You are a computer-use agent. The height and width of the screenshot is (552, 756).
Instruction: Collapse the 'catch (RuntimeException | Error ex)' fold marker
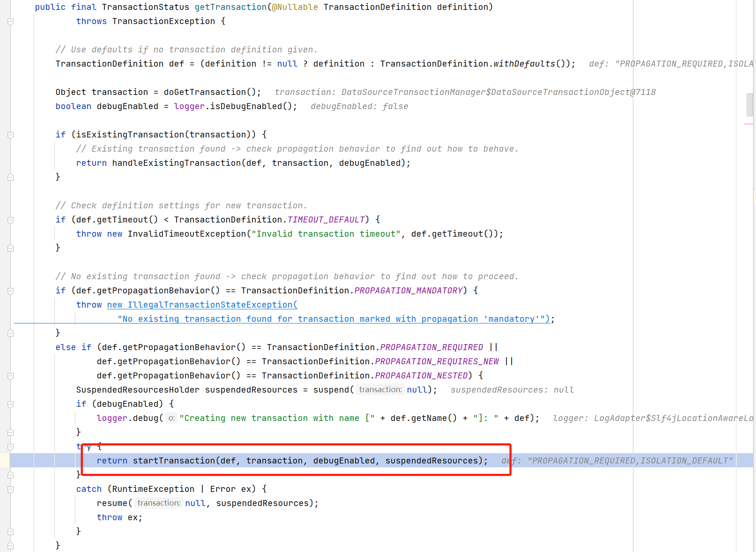click(x=11, y=489)
